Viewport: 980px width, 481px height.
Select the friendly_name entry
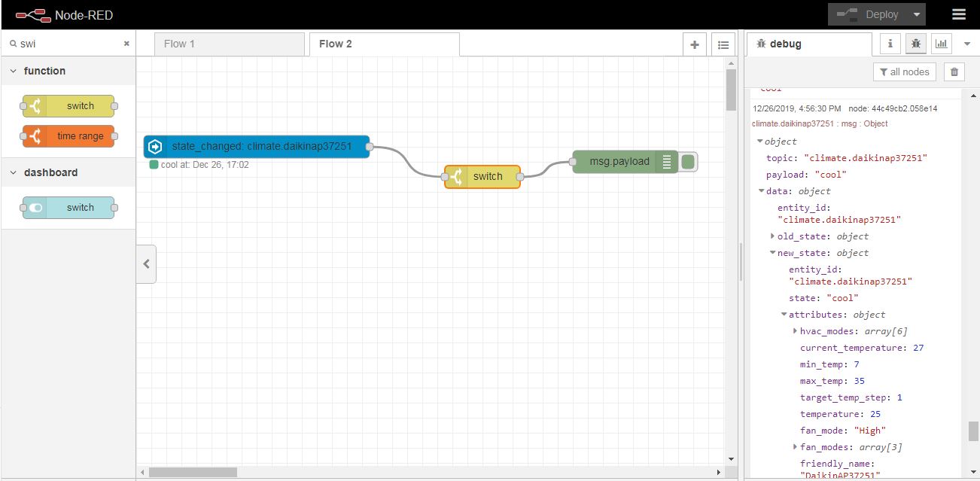(x=841, y=470)
